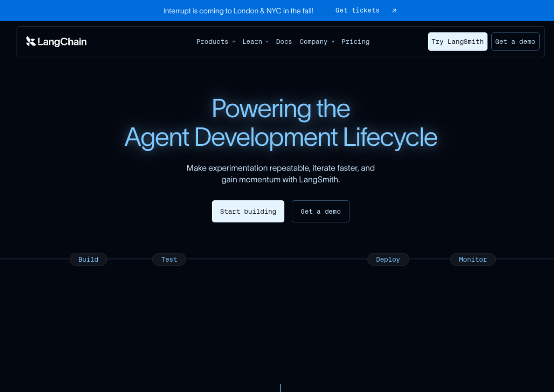The height and width of the screenshot is (392, 554).
Task: Click the Powering the Agent Development Lifecycle headline
Action: pyautogui.click(x=281, y=122)
